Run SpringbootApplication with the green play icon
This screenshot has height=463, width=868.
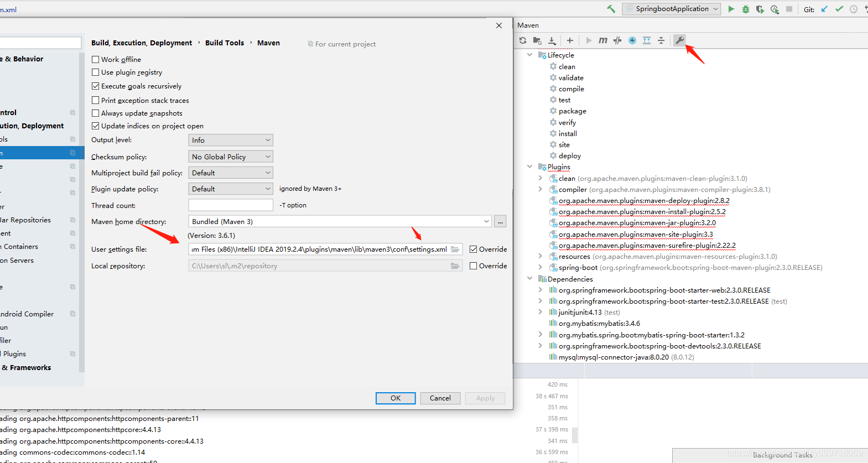tap(731, 9)
